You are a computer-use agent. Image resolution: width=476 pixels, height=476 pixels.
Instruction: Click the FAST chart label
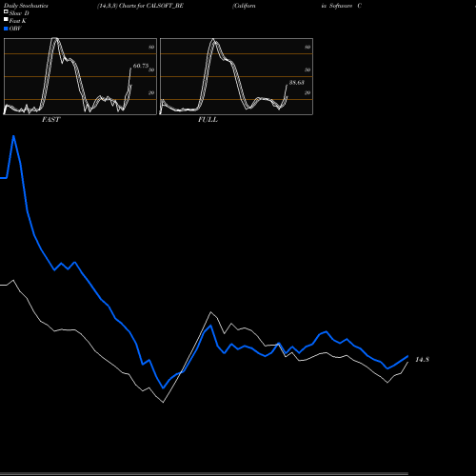click(50, 120)
